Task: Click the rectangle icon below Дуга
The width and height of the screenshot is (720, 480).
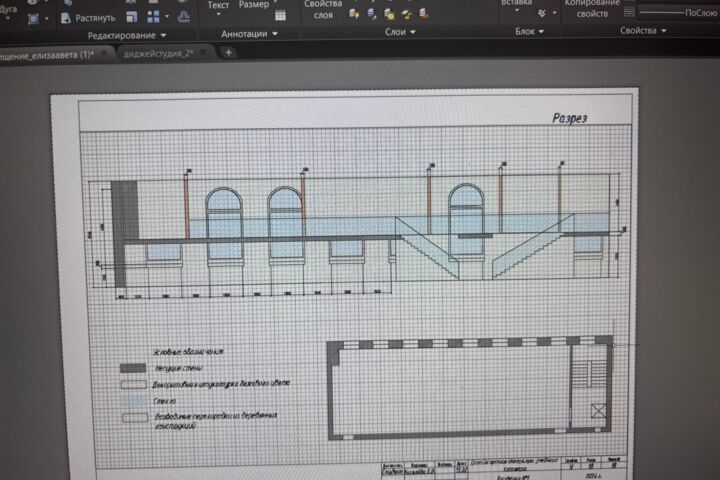Action: click(33, 19)
